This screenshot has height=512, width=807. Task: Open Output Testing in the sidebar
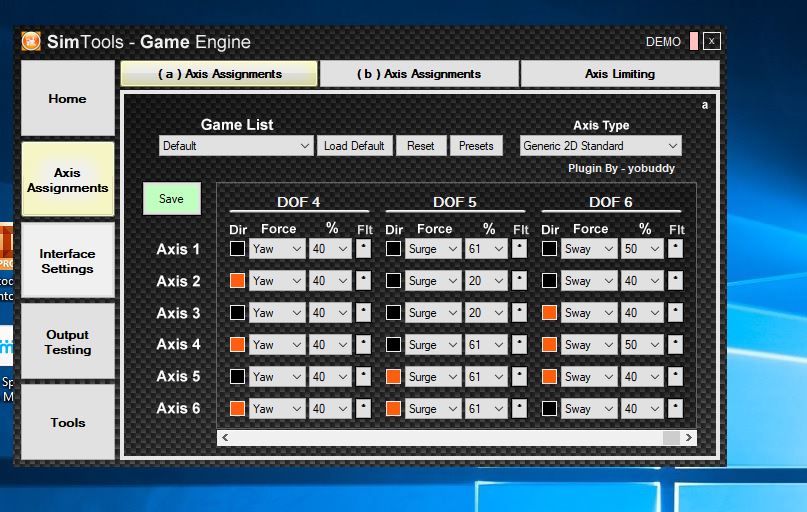[67, 342]
